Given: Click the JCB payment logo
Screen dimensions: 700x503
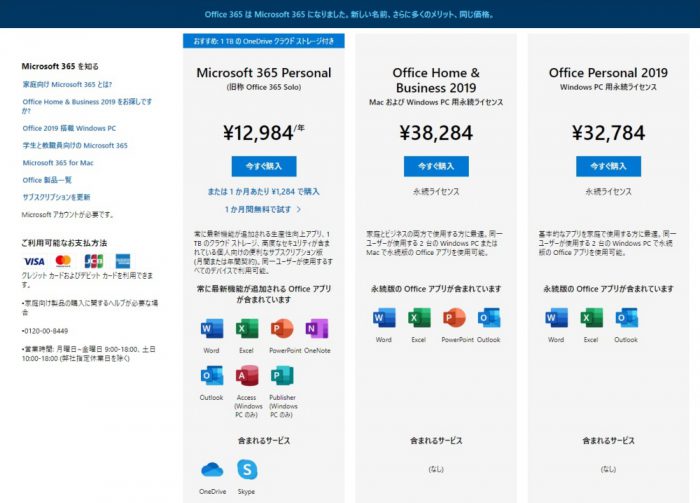Looking at the screenshot, I should [x=94, y=261].
